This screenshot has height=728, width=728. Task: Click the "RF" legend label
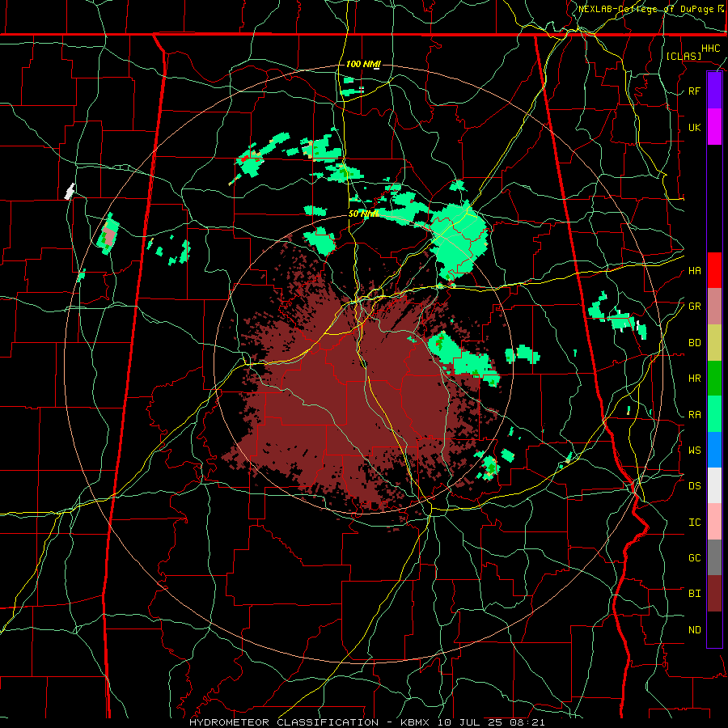pyautogui.click(x=694, y=91)
